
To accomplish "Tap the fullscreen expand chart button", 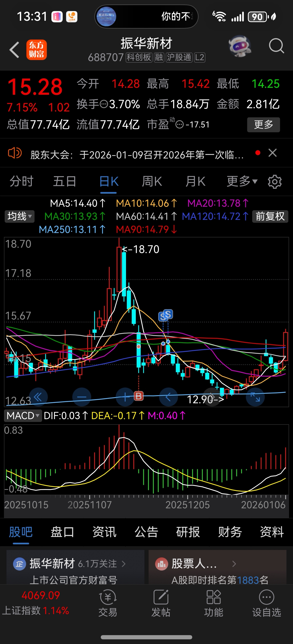I will click(255, 397).
